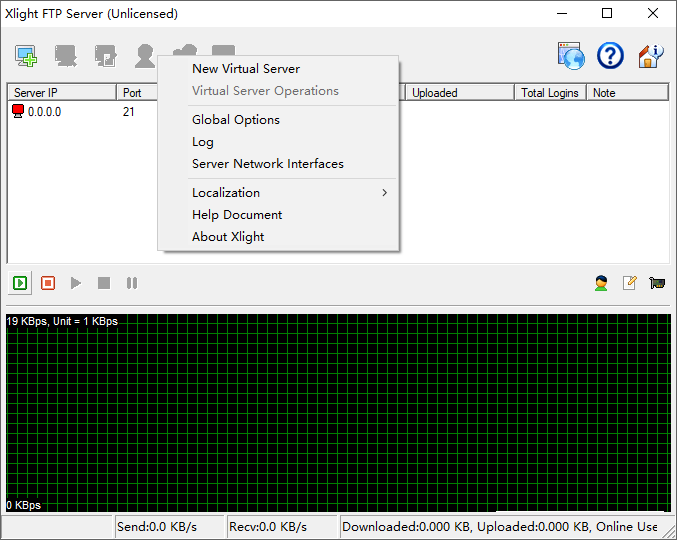
Task: Click the port value 21
Action: click(x=129, y=112)
